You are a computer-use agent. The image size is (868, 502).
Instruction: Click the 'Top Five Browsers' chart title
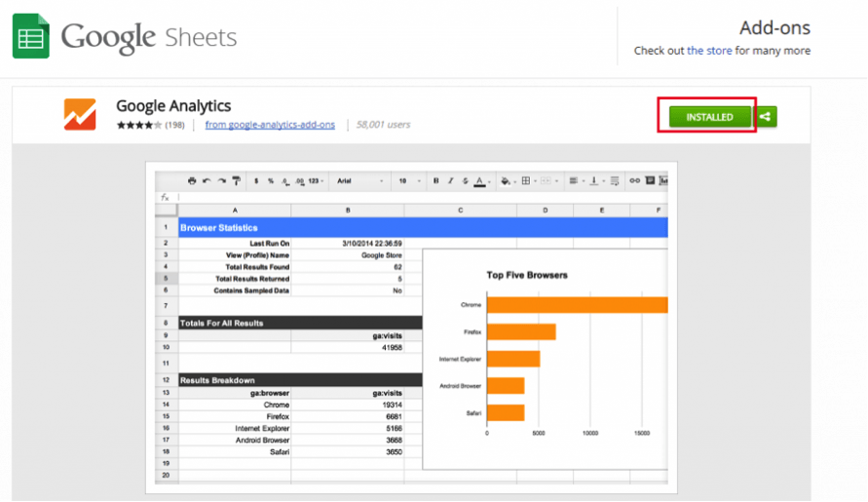(x=527, y=275)
